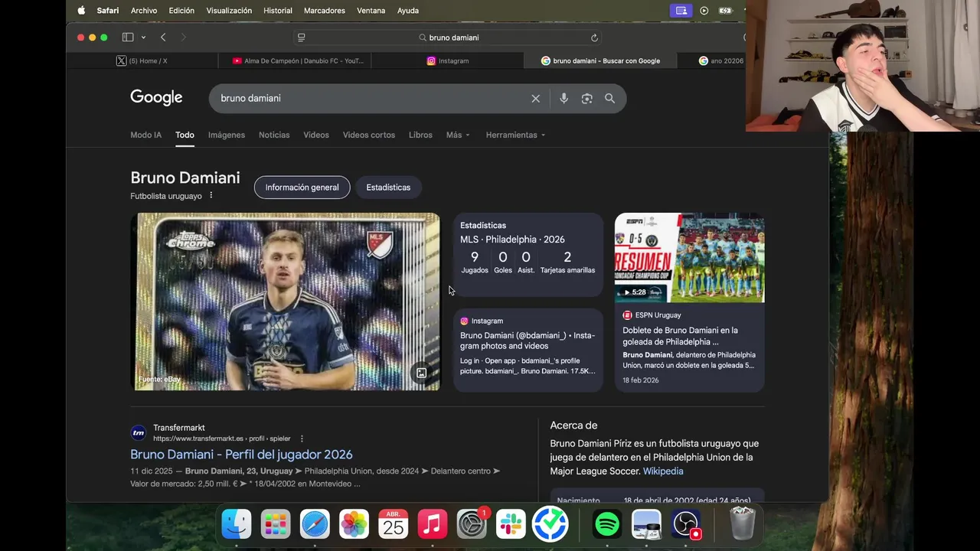The image size is (980, 551).
Task: Open image gallery icon on player photo
Action: pyautogui.click(x=421, y=373)
